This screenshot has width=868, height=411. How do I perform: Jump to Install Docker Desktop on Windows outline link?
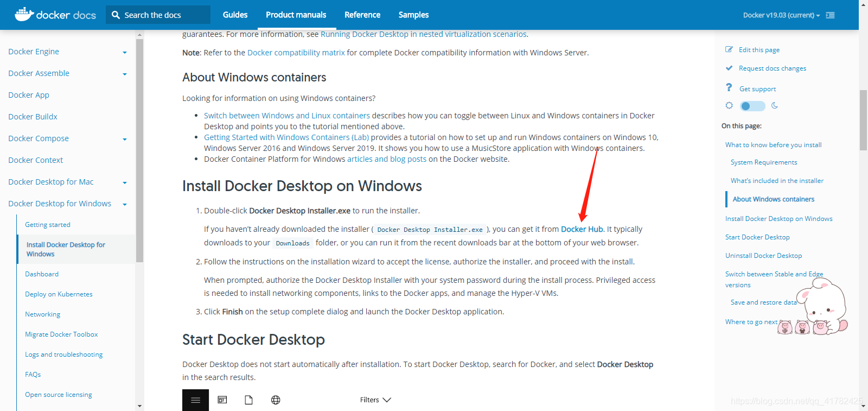pos(778,219)
